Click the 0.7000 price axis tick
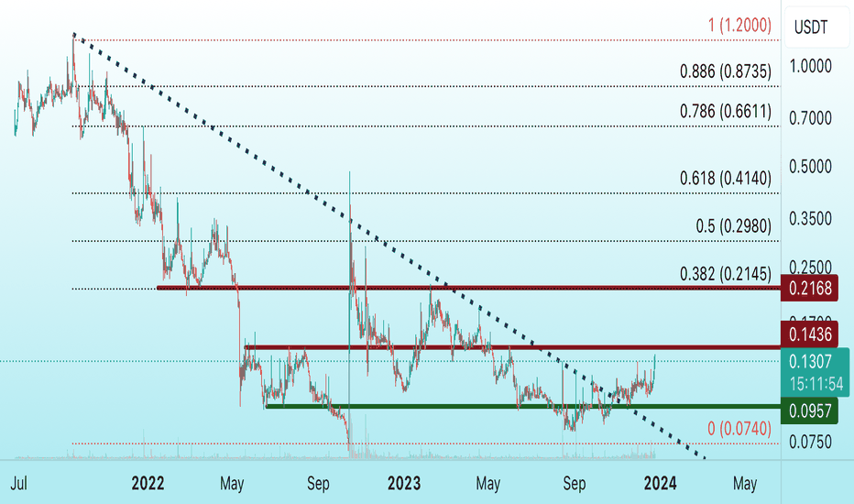The height and width of the screenshot is (504, 854). click(810, 117)
